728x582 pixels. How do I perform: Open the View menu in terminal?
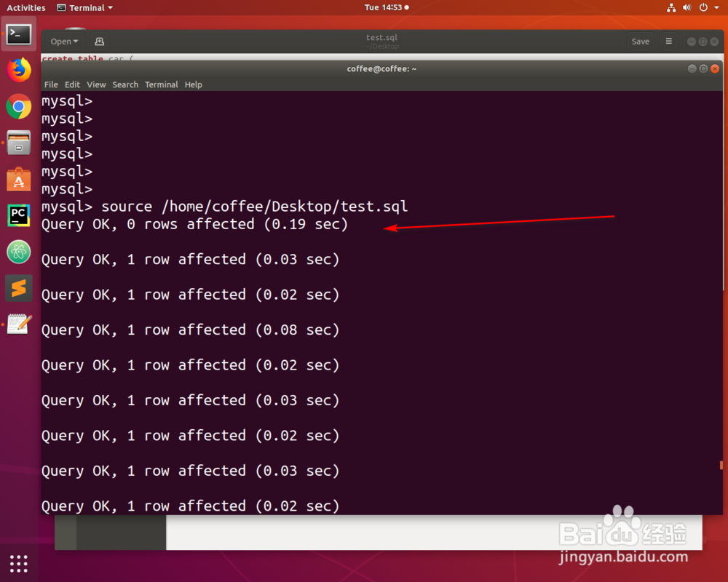coord(96,84)
